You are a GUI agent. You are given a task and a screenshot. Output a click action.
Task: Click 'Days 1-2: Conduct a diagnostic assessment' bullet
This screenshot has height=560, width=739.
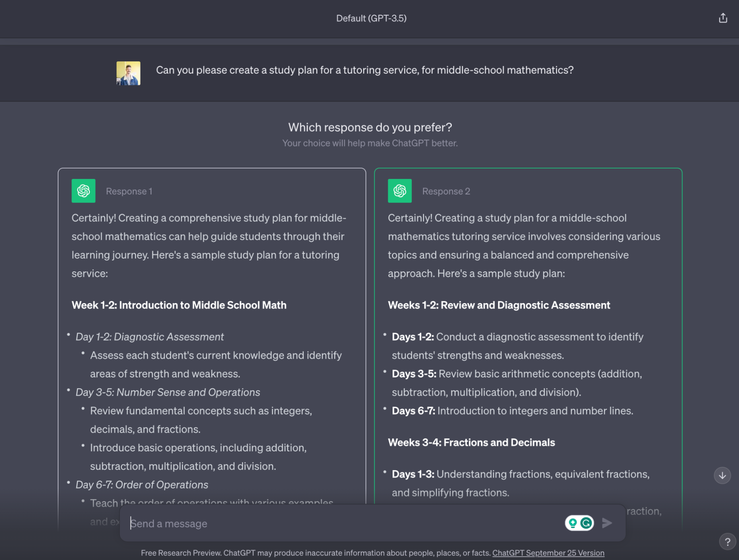518,346
